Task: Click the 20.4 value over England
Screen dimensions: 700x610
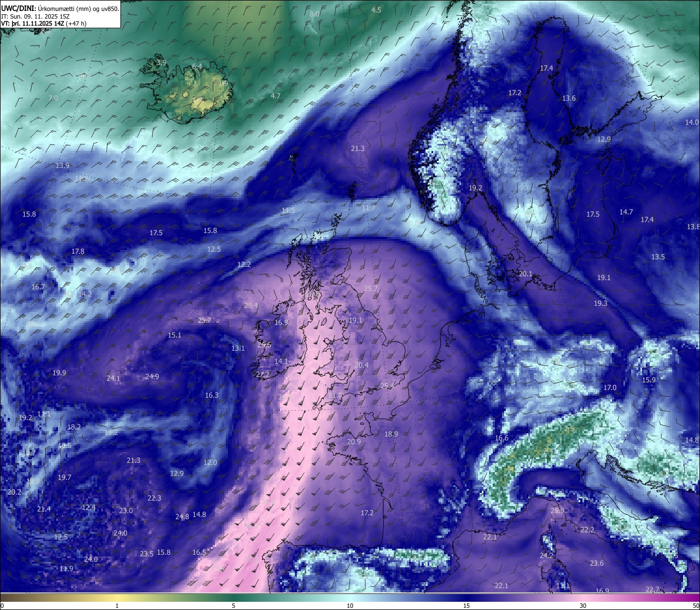Action: [x=361, y=365]
